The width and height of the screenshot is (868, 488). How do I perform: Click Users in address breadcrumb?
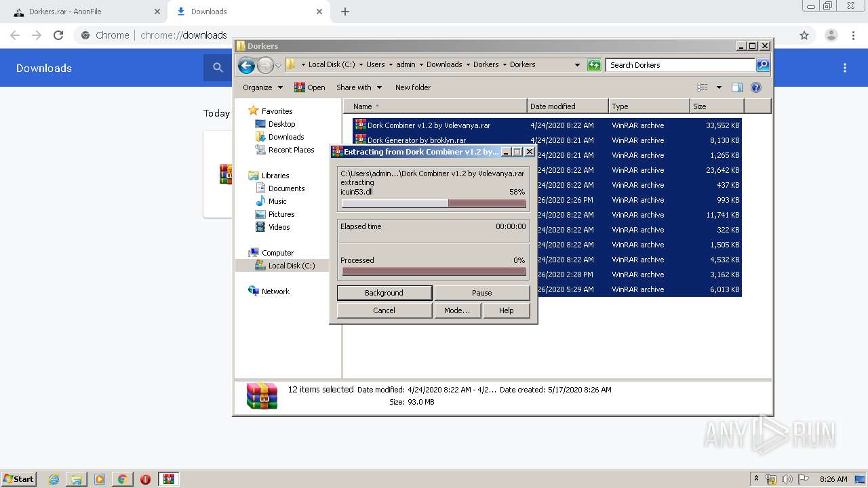click(x=375, y=65)
